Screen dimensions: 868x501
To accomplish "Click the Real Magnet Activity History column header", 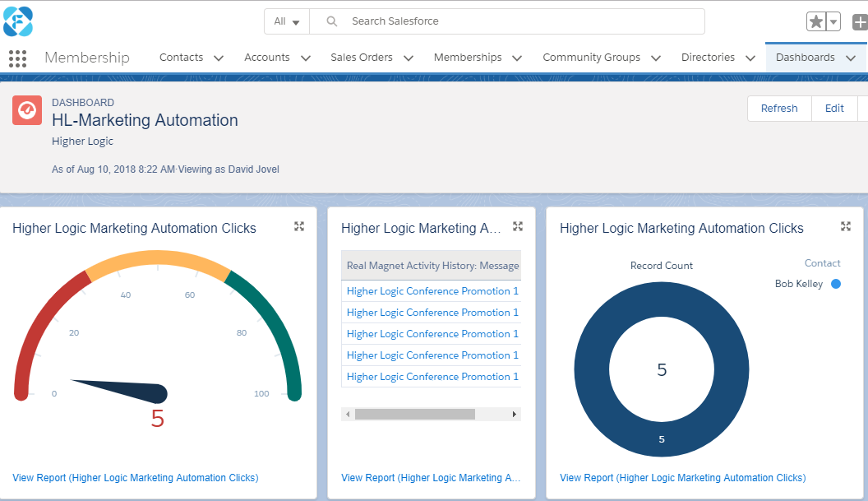I will 432,266.
